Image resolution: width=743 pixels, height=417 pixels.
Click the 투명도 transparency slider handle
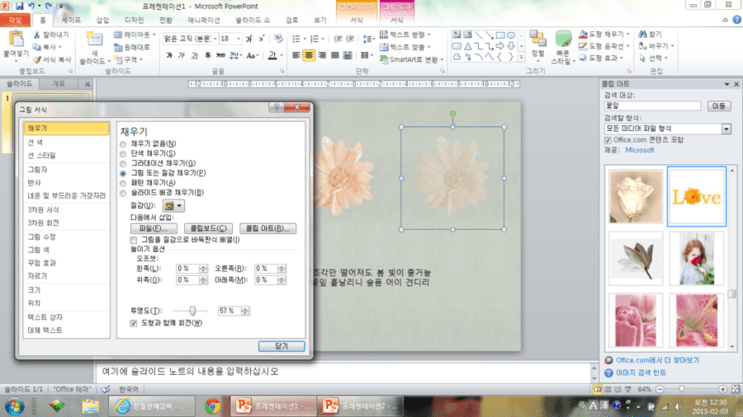[x=192, y=311]
